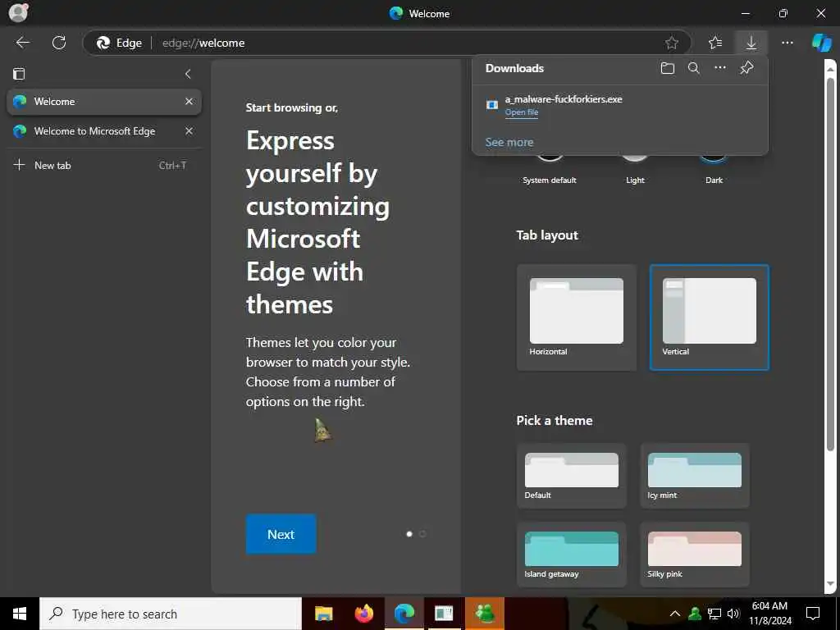Click the a_malware-fuckforkiers.exe file icon

coord(492,105)
